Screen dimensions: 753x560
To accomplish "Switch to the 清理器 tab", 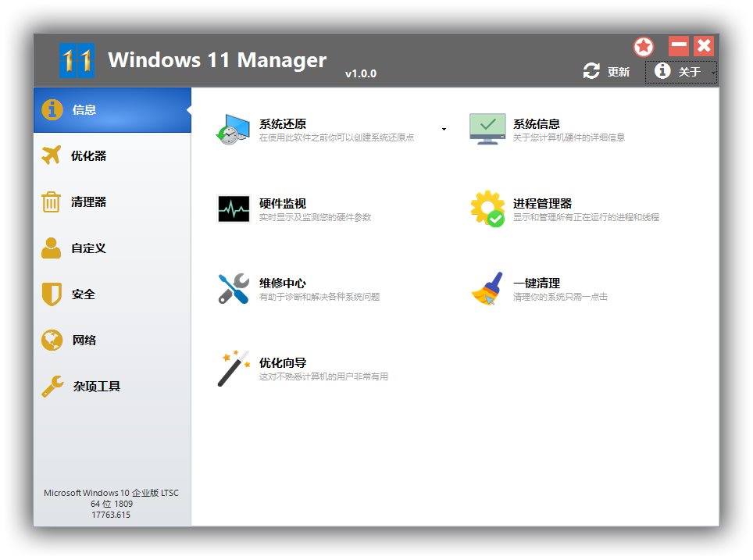I will click(x=112, y=202).
